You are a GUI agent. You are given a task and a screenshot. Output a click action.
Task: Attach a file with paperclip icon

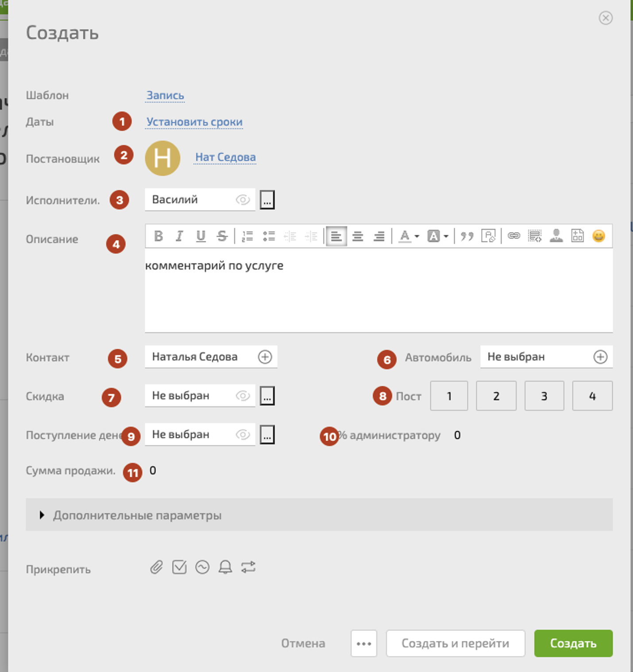[156, 567]
